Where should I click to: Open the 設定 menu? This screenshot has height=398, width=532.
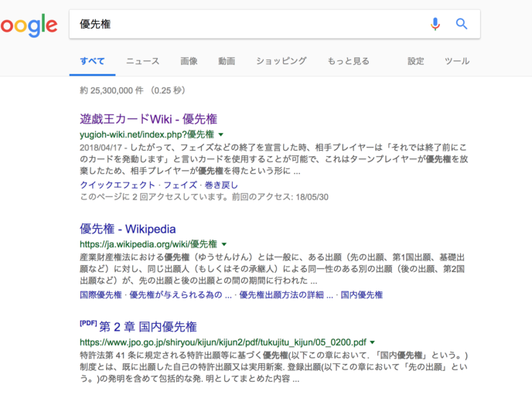[x=416, y=61]
